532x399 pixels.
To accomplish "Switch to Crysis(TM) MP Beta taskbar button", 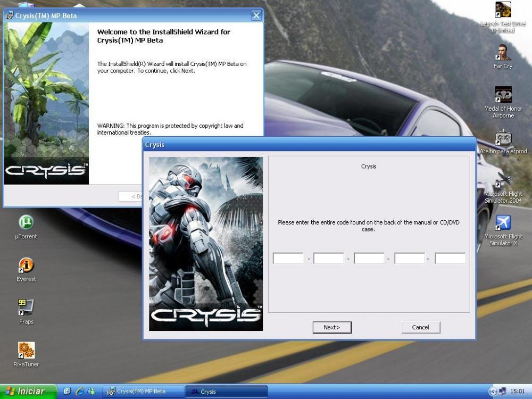I will tap(143, 392).
